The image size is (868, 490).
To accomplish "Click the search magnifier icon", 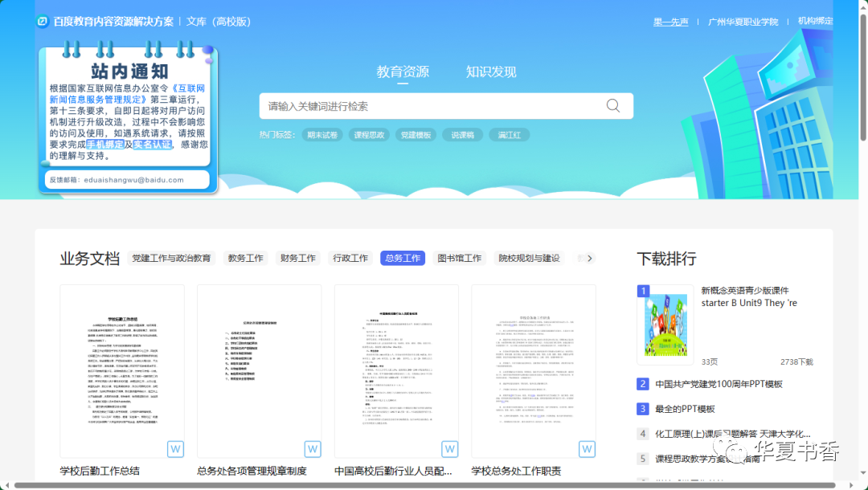I will tap(612, 105).
